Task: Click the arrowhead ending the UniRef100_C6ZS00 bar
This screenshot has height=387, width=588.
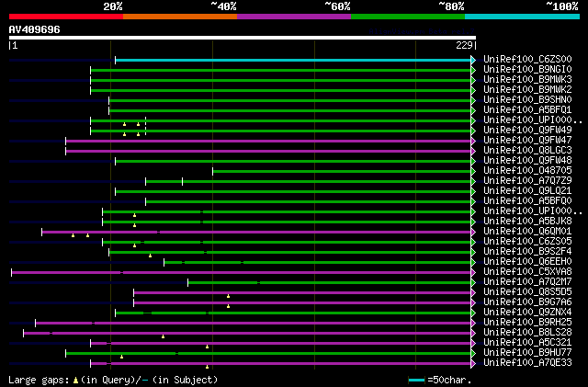Action: 473,60
